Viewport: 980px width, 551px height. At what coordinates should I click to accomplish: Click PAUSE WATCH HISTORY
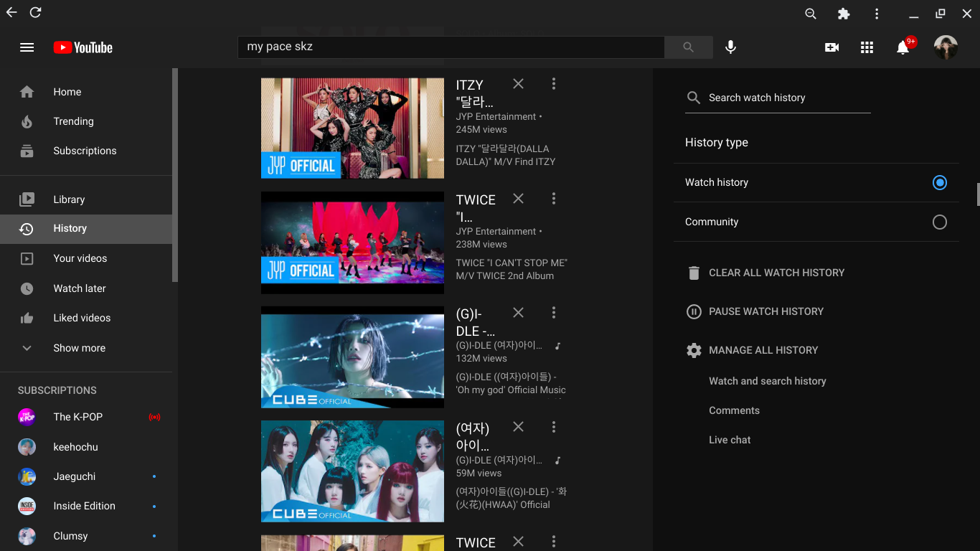(x=755, y=311)
